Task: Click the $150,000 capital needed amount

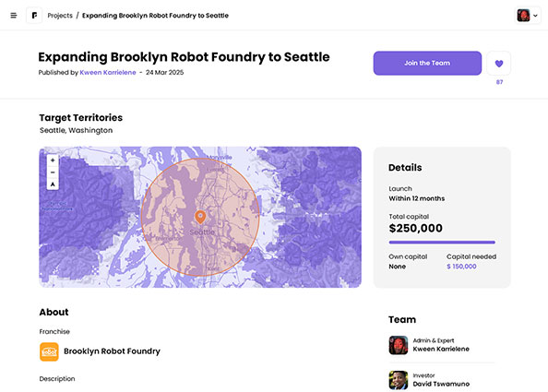Action: [x=461, y=267]
